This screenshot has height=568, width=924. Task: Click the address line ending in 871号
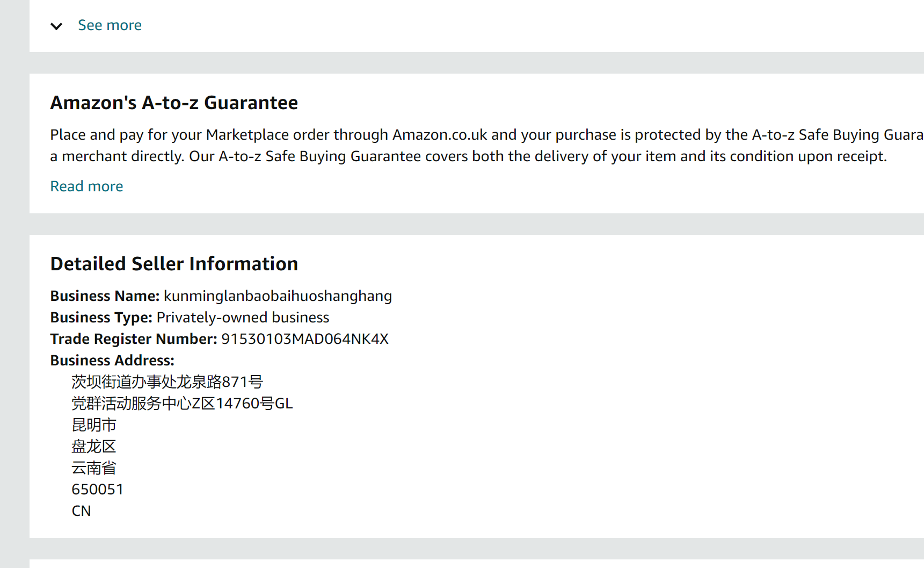click(167, 382)
